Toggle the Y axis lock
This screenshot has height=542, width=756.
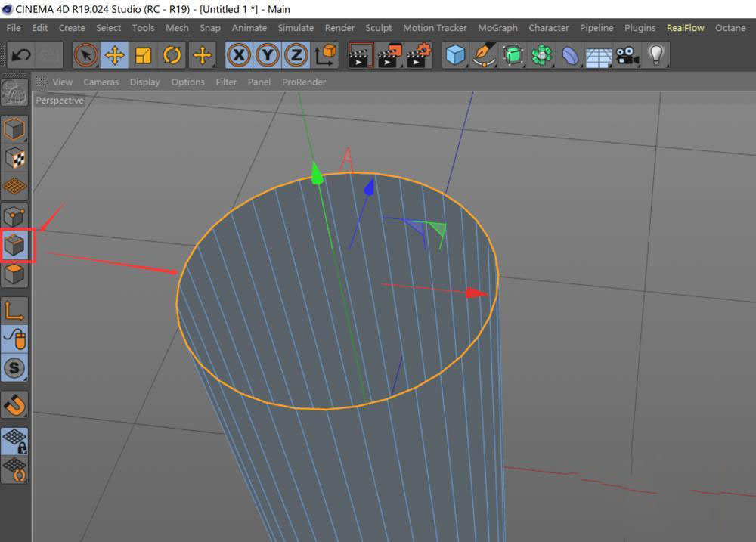click(x=268, y=55)
